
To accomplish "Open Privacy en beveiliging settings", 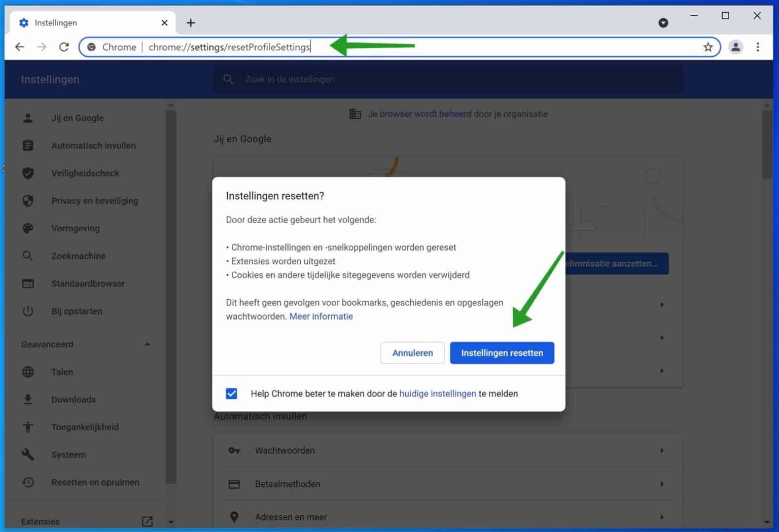I will coord(95,201).
